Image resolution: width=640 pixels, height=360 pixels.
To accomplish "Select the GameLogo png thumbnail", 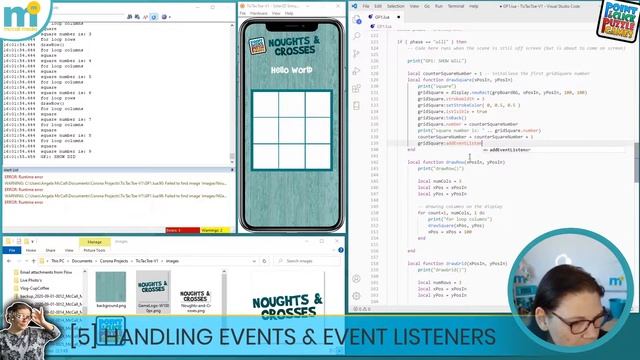I will 153,292.
